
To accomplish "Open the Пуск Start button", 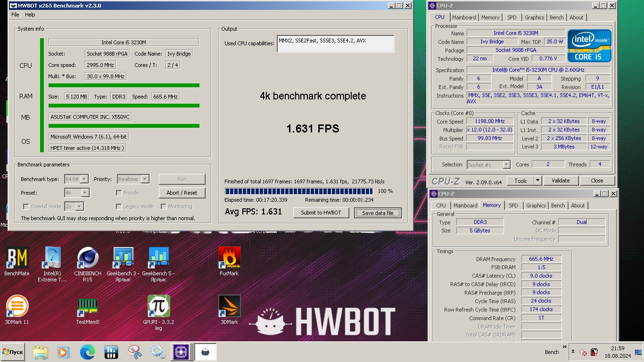I will tap(13, 352).
